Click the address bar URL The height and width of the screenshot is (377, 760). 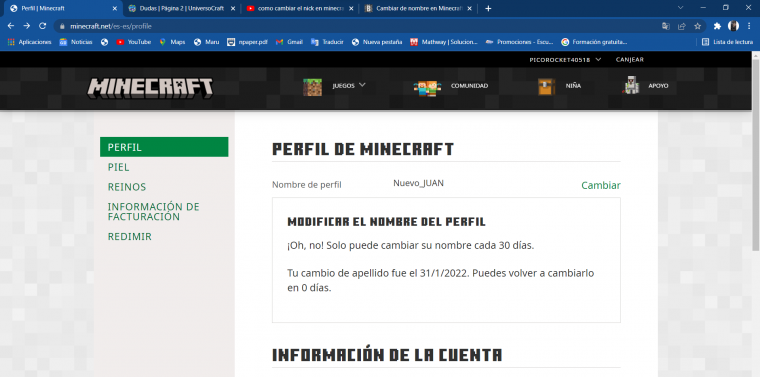(x=111, y=26)
